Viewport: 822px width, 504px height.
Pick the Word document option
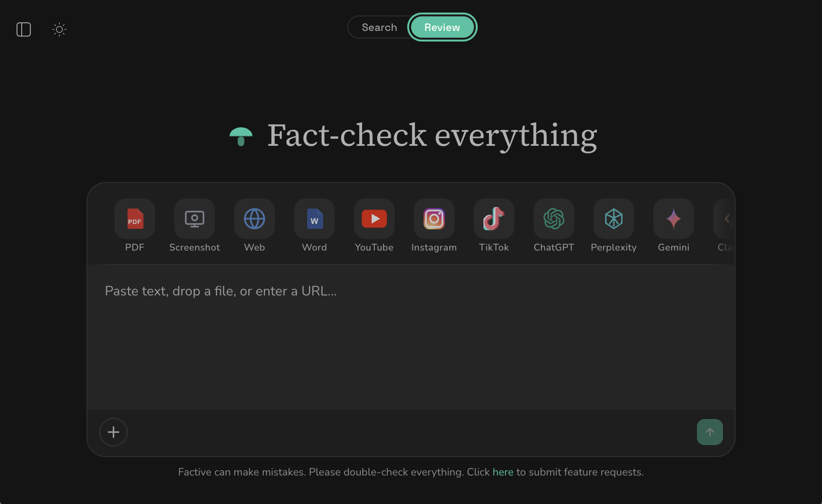pos(314,219)
